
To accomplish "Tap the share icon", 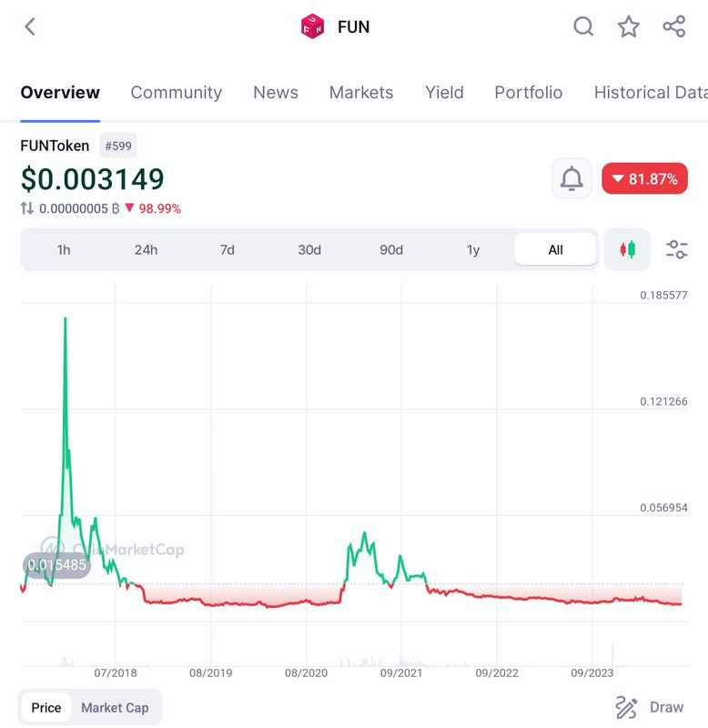I will point(674,26).
